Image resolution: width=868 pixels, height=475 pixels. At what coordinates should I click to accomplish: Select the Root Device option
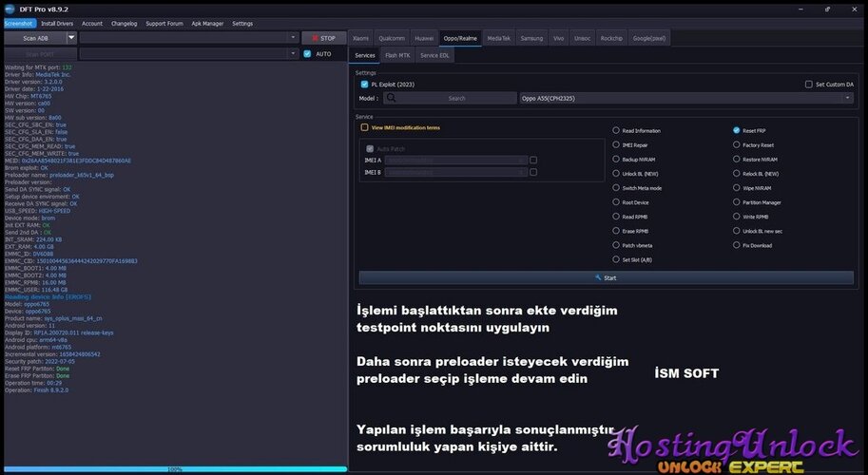point(616,202)
